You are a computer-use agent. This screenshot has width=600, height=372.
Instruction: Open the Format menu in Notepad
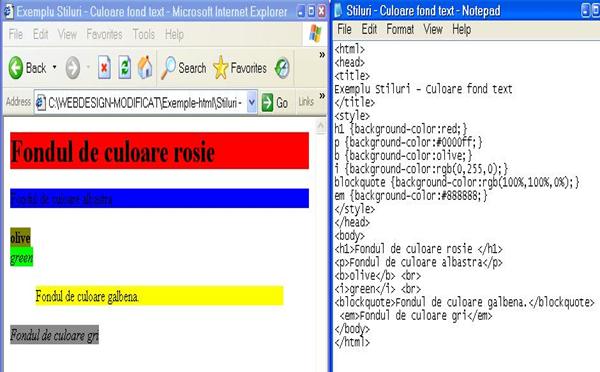pos(400,29)
